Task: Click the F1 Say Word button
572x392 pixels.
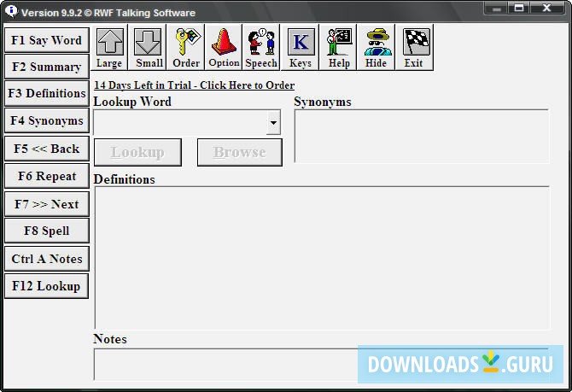Action: 47,40
